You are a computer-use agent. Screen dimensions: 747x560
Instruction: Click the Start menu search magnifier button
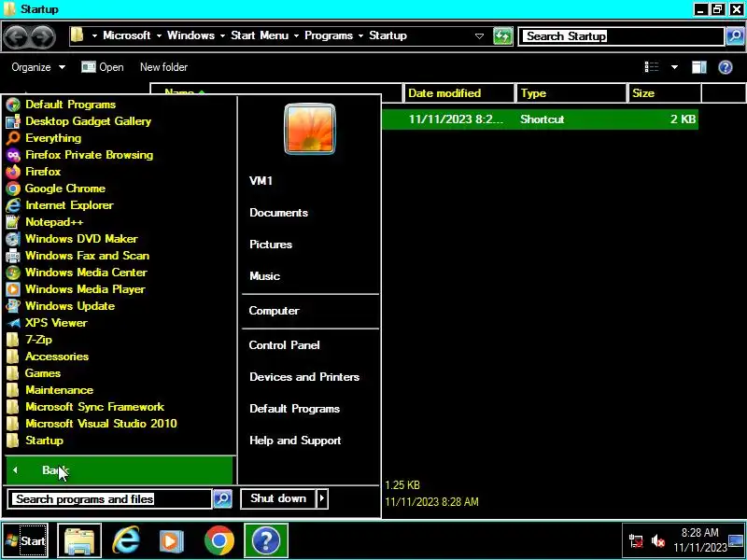[x=222, y=499]
